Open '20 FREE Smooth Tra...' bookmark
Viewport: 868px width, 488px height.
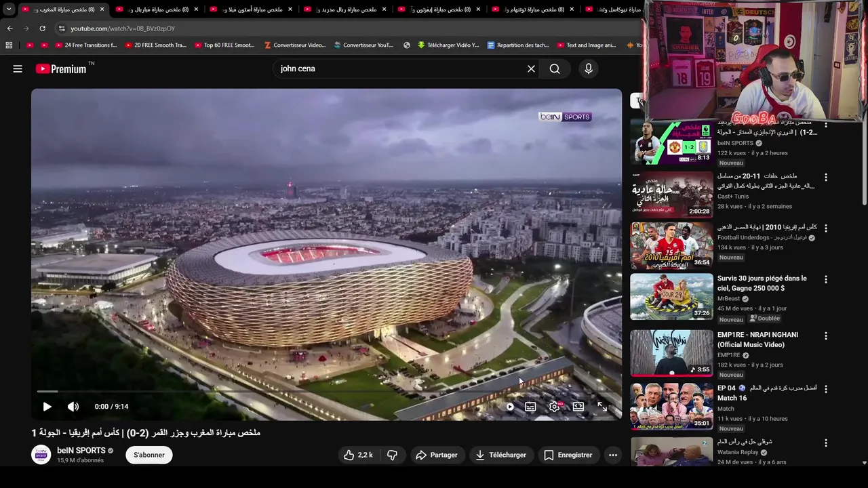[155, 45]
